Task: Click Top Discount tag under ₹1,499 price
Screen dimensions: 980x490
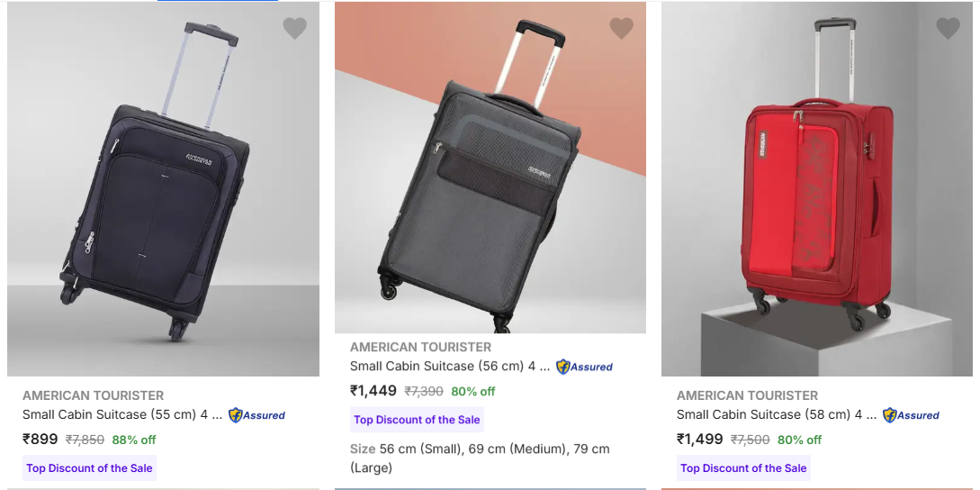Action: coord(743,468)
